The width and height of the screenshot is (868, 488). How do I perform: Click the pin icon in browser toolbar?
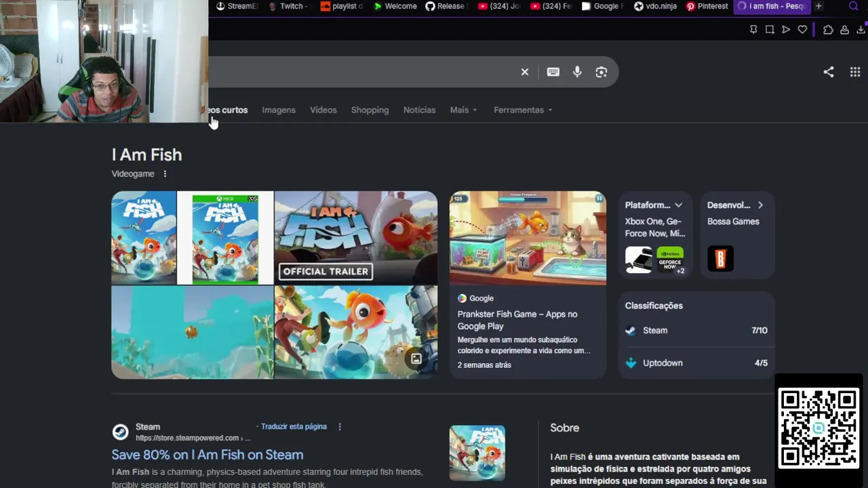tap(753, 30)
